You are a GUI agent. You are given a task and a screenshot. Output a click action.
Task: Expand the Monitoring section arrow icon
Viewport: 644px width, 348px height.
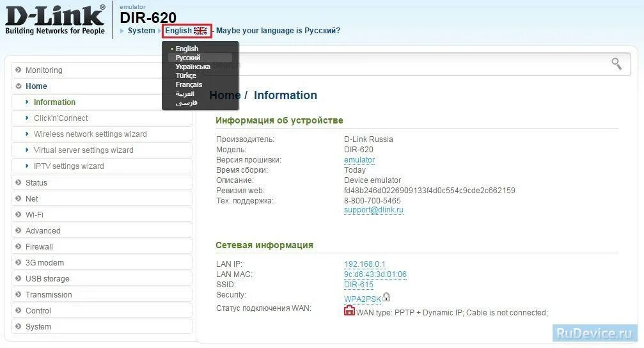pos(18,70)
